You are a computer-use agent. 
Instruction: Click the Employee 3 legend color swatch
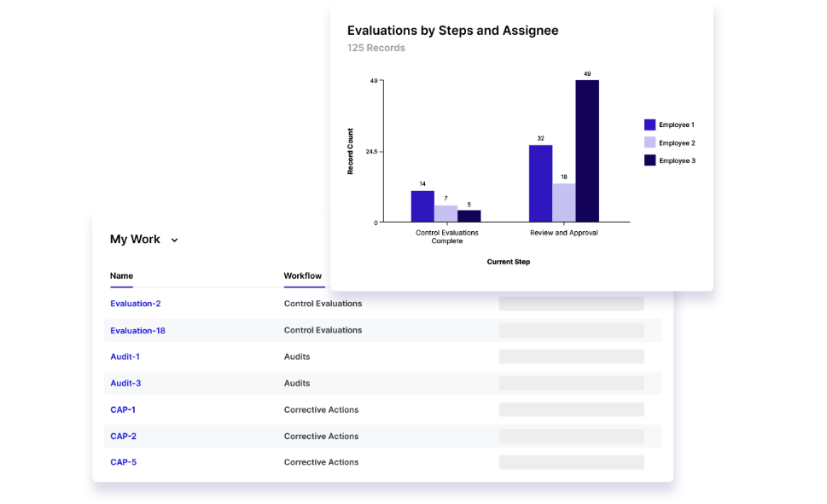coord(649,160)
